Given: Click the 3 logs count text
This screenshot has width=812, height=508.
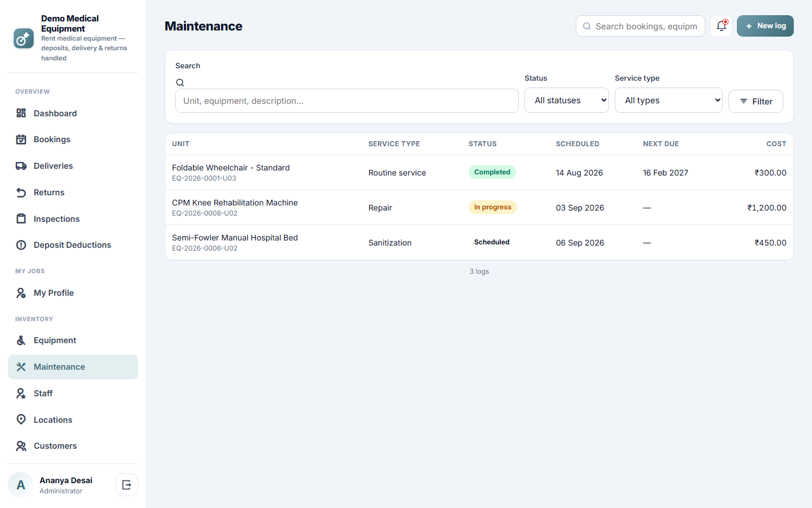Looking at the screenshot, I should [x=479, y=271].
